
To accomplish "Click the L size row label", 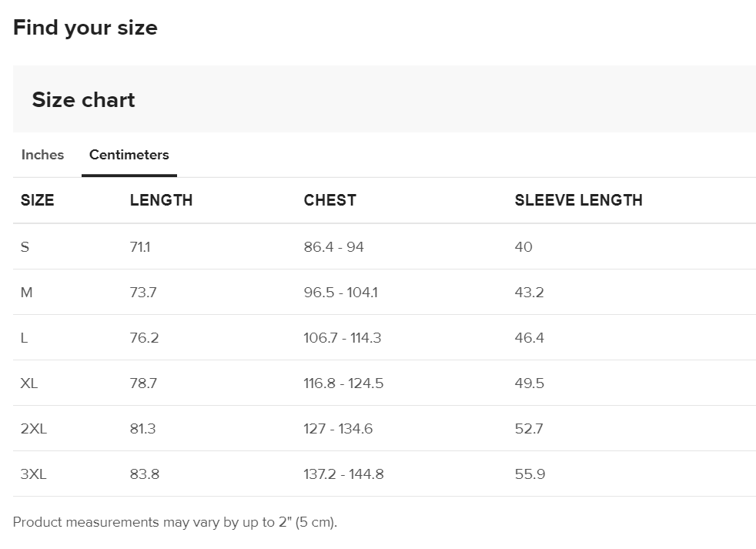I will coord(25,338).
